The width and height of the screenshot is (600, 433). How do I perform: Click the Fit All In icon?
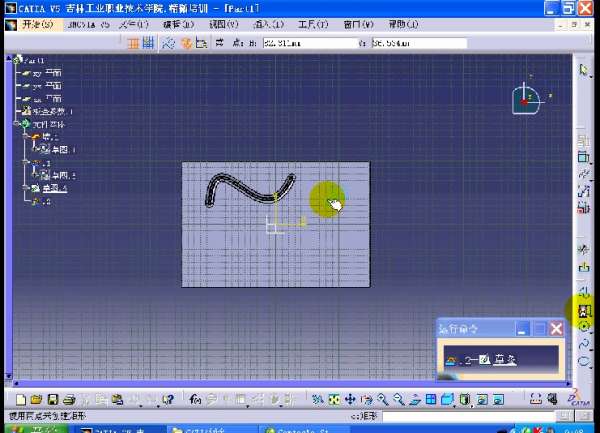[334, 400]
